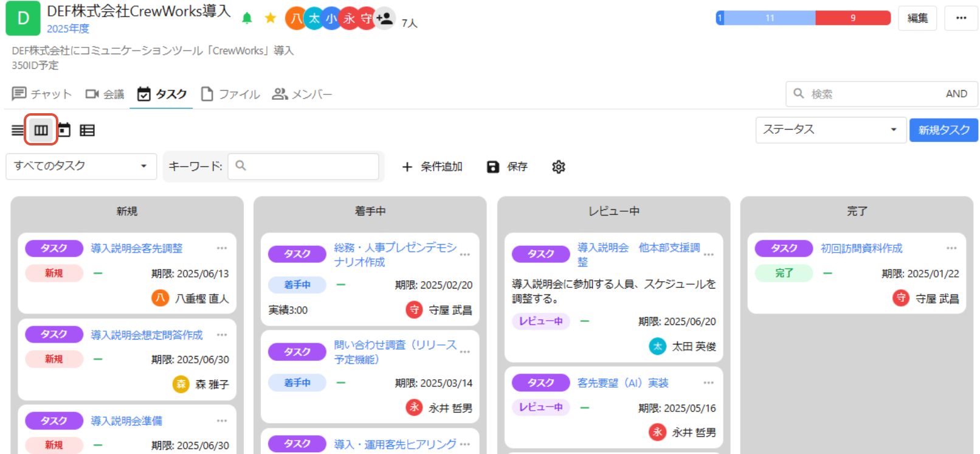Toggle the yellow favorite star

pos(271,18)
